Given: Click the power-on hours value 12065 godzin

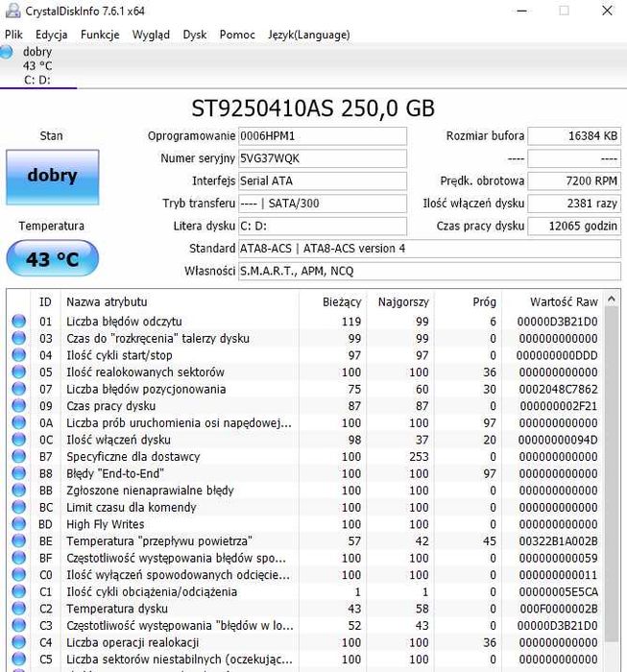Looking at the screenshot, I should [x=574, y=226].
